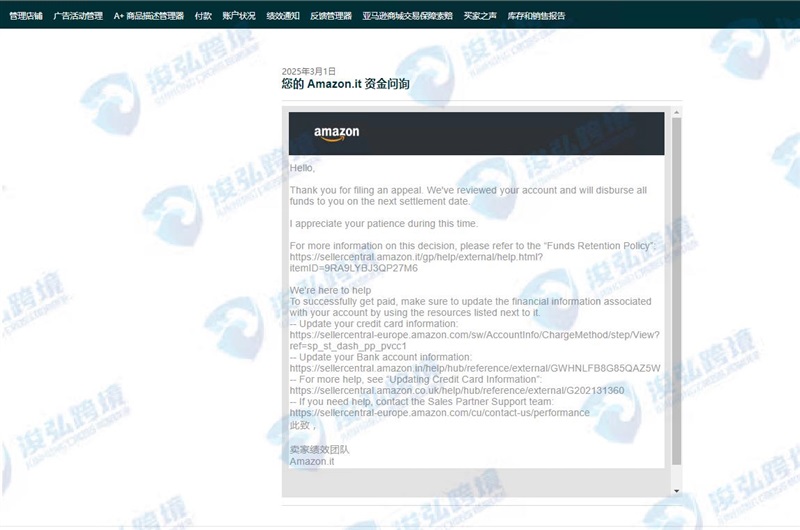Click the 卖家绩效团队 signature line
Screen dimensions: 800x530
point(319,449)
